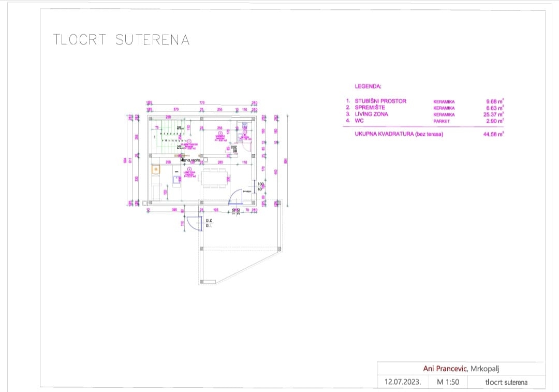Click the 'M 1:50' scale cell

click(x=447, y=382)
